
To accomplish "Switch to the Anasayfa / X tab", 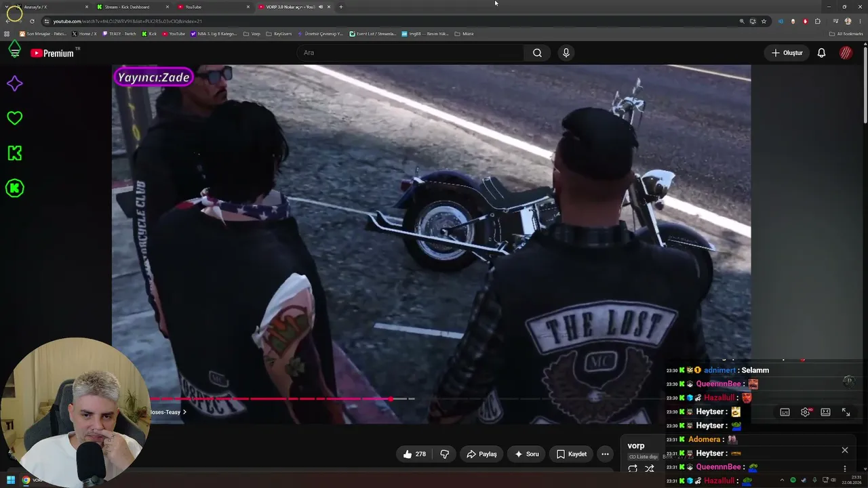I will pos(52,7).
